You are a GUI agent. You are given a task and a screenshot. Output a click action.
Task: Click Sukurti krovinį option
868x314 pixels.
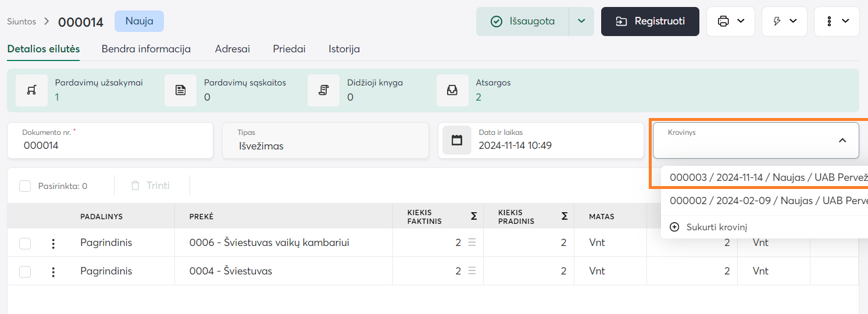(716, 227)
